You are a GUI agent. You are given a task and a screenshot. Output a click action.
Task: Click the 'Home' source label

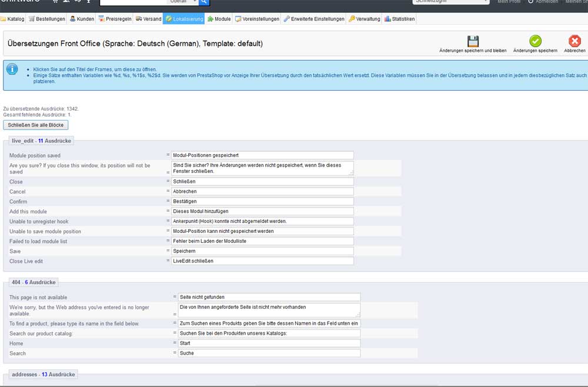coord(16,343)
